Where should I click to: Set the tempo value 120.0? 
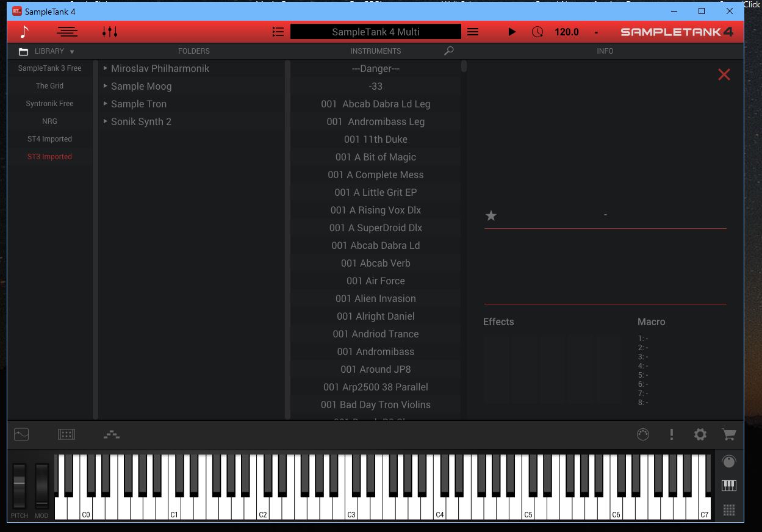567,32
